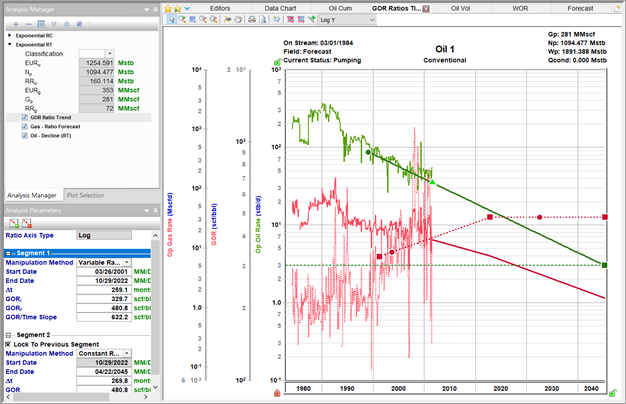The image size is (626, 404).
Task: Open Segment 1 Manipulation Method dropdown
Action: coord(127,262)
